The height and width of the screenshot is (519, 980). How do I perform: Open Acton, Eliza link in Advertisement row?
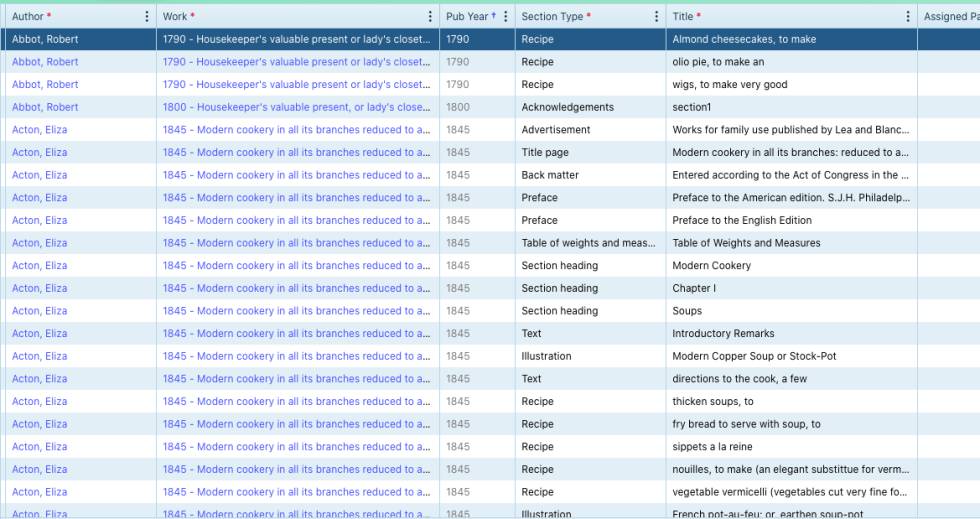pyautogui.click(x=40, y=130)
